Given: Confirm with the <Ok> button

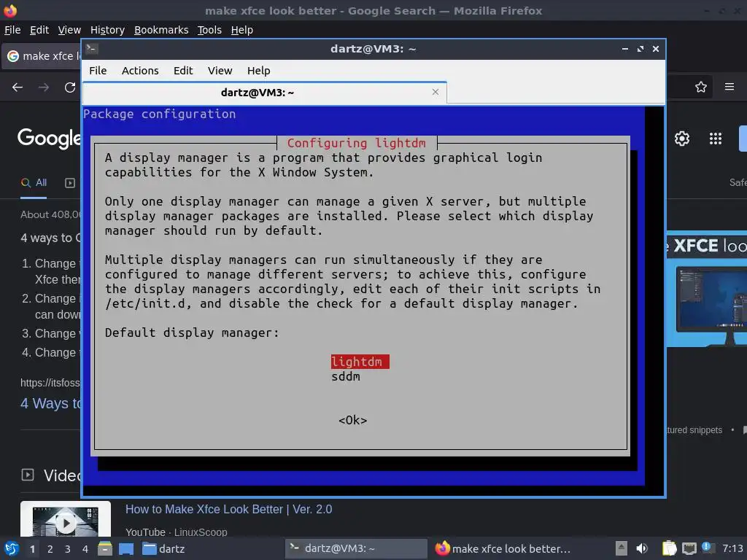Looking at the screenshot, I should pos(353,420).
